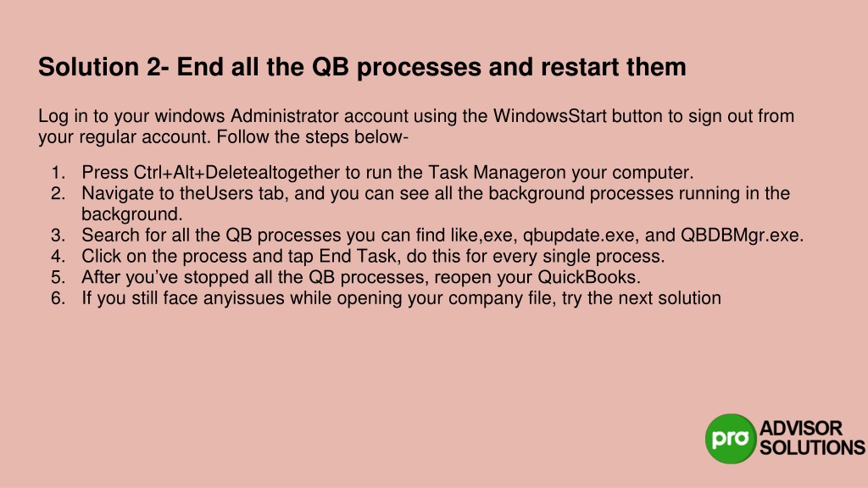Click the word ADVISOR in the logo

[x=801, y=428]
